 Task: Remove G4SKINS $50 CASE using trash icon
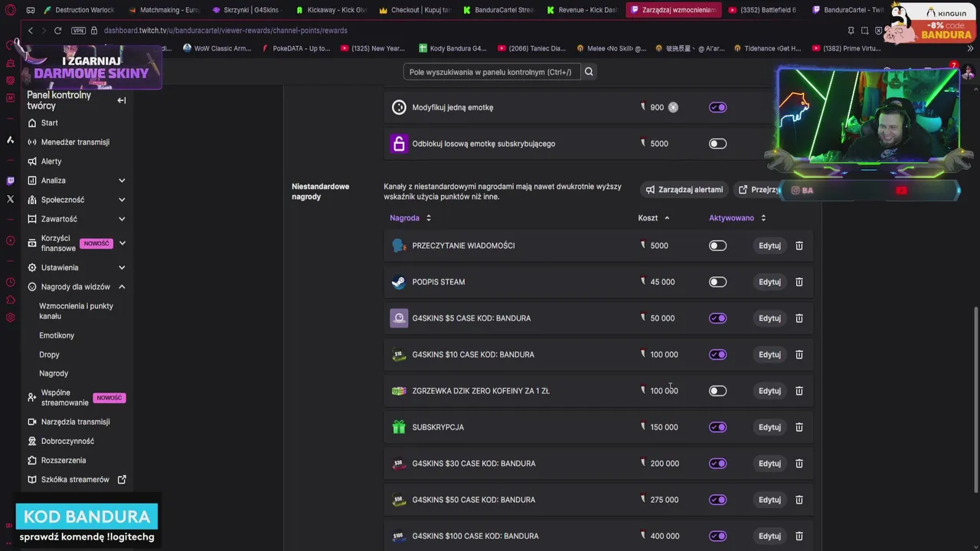coord(799,500)
